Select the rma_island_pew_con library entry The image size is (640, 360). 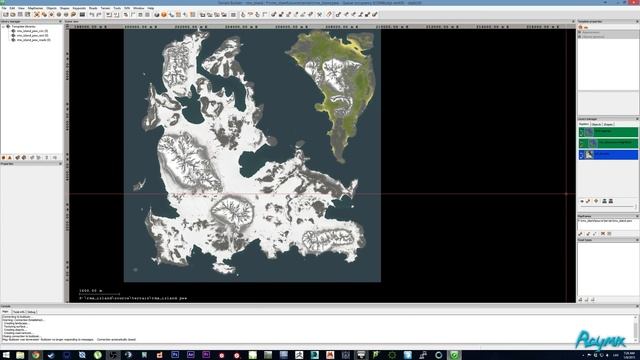pos(32,31)
